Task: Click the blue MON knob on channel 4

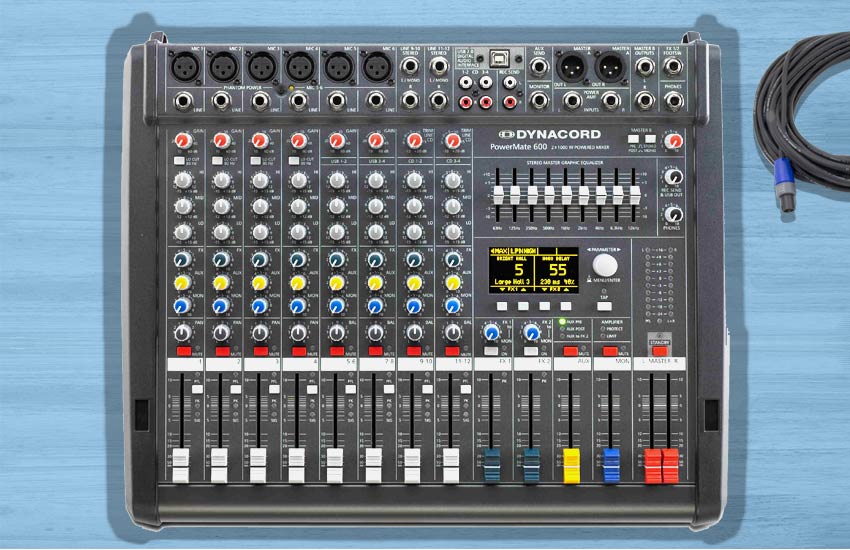Action: tap(297, 306)
